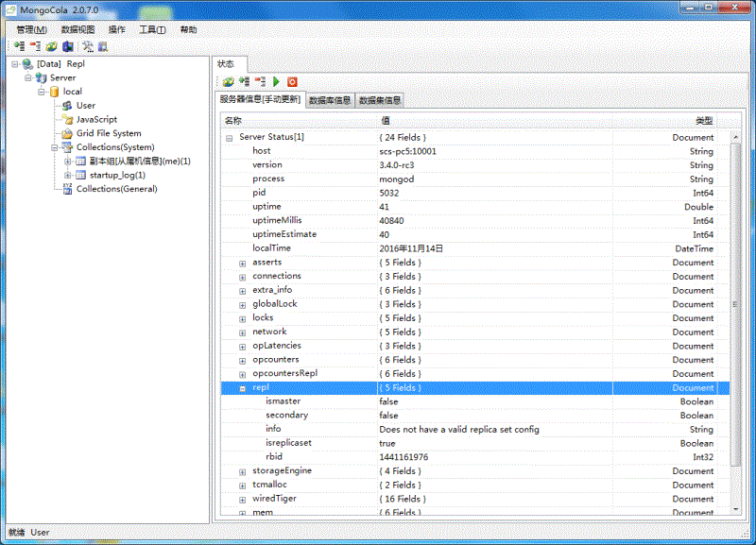Click the blue monitor icon in the main toolbar

click(x=68, y=46)
